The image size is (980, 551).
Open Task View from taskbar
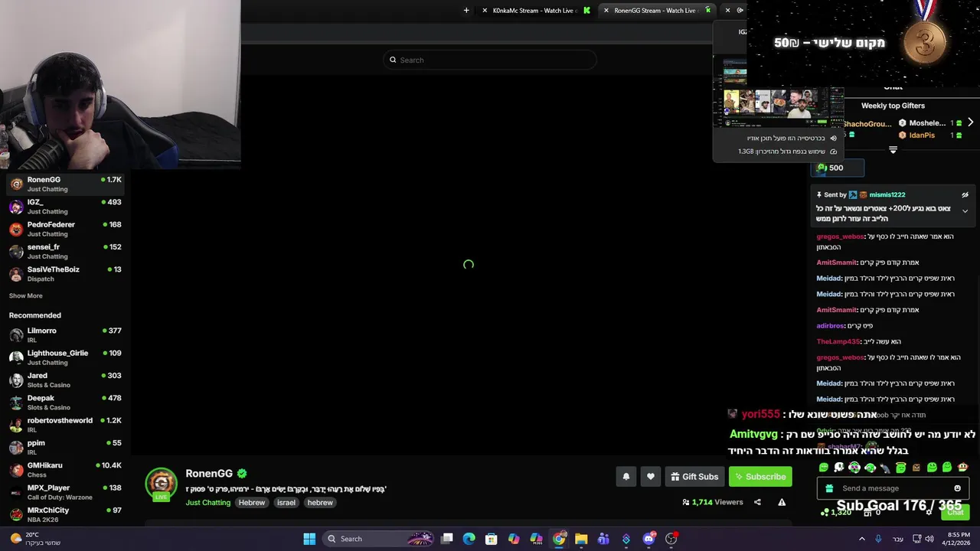tap(447, 539)
